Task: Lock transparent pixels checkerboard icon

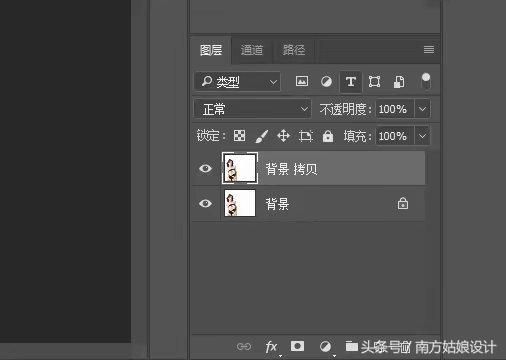Action: tap(239, 136)
